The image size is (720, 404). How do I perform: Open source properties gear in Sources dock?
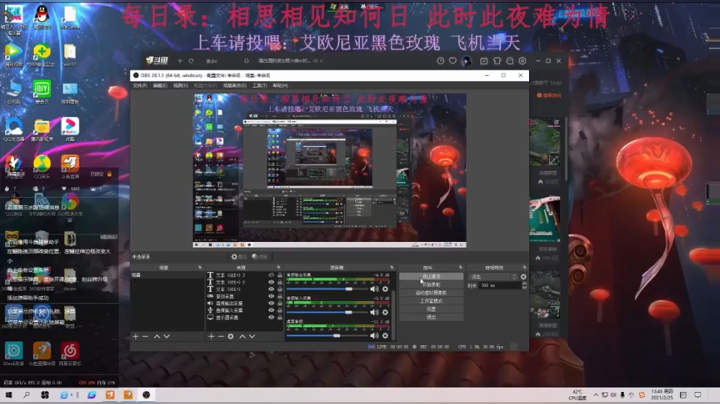(x=231, y=337)
